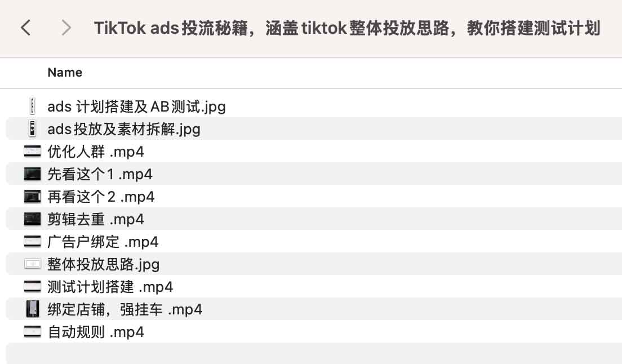Click the back navigation arrow
This screenshot has width=622, height=364.
tap(25, 28)
